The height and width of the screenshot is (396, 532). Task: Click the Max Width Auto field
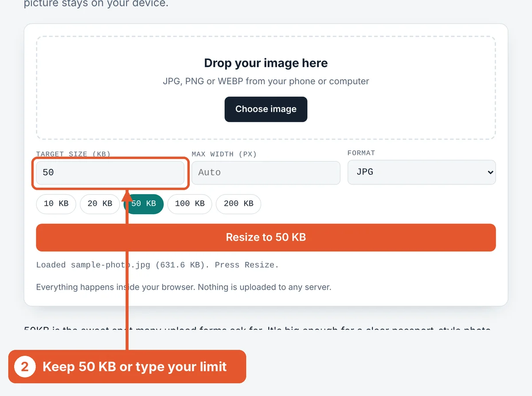tap(266, 173)
